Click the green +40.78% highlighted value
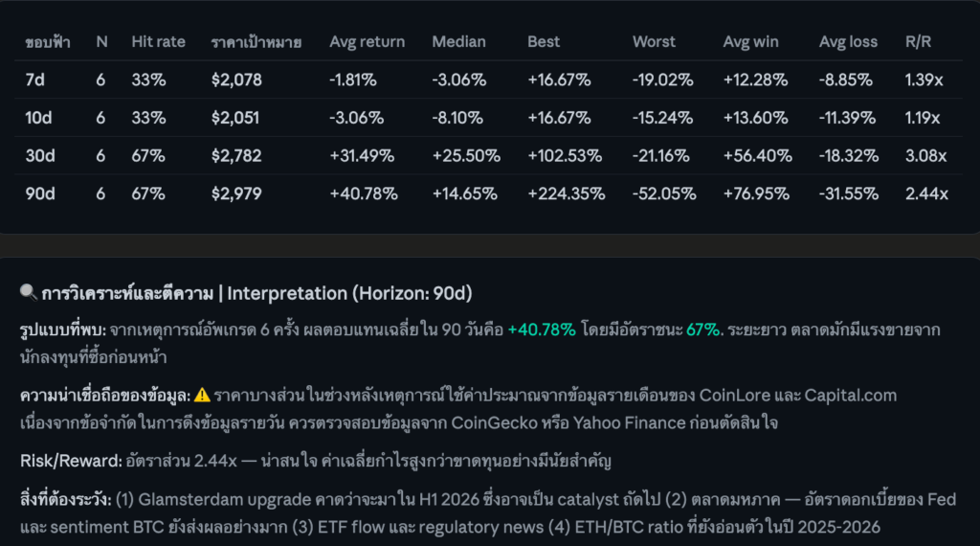 pyautogui.click(x=542, y=330)
